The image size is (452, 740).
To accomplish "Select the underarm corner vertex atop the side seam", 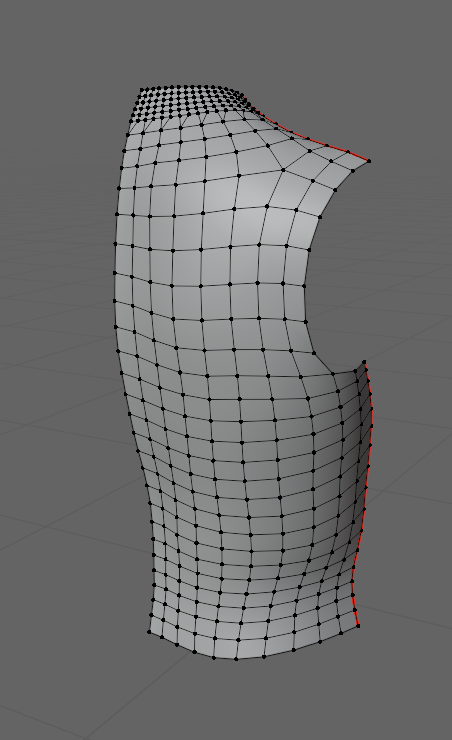I will [365, 362].
